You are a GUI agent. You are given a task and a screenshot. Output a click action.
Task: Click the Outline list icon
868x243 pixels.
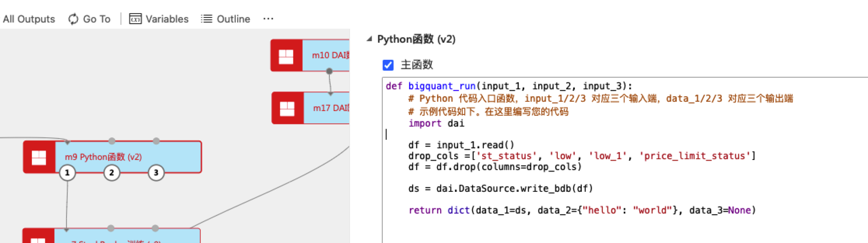click(x=206, y=19)
